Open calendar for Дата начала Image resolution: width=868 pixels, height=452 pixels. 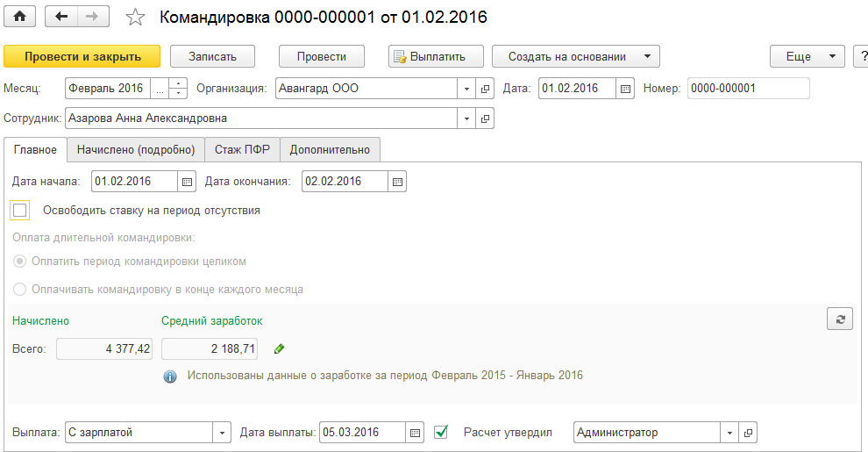coord(187,182)
